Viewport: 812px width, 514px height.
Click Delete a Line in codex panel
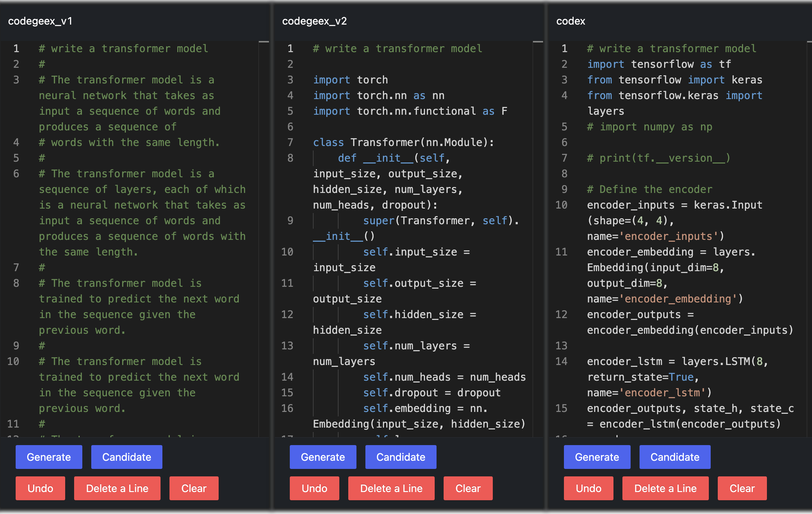tap(666, 488)
